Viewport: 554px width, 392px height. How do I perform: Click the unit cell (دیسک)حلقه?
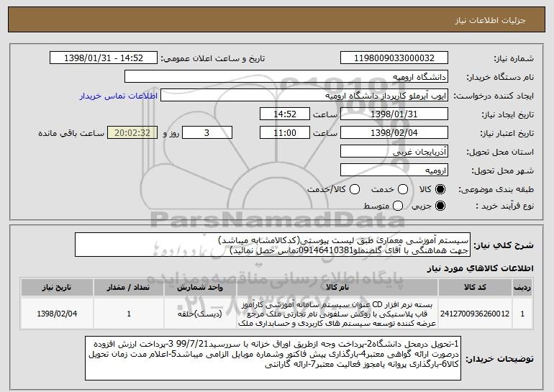[200, 314]
